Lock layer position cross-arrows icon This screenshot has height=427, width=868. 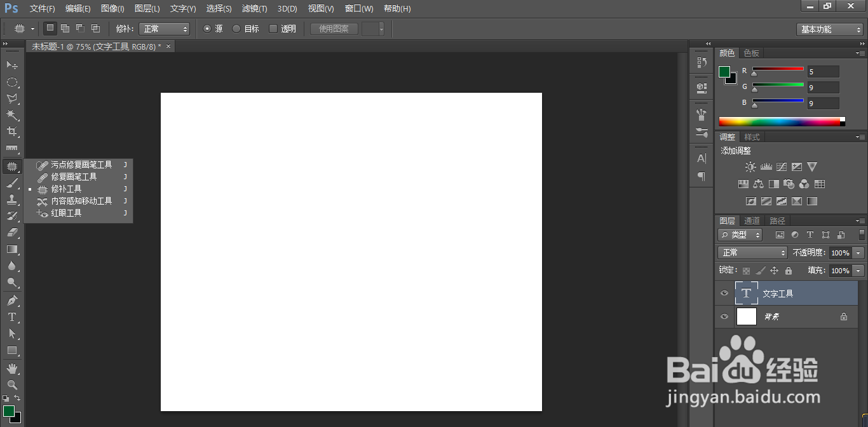pyautogui.click(x=774, y=271)
